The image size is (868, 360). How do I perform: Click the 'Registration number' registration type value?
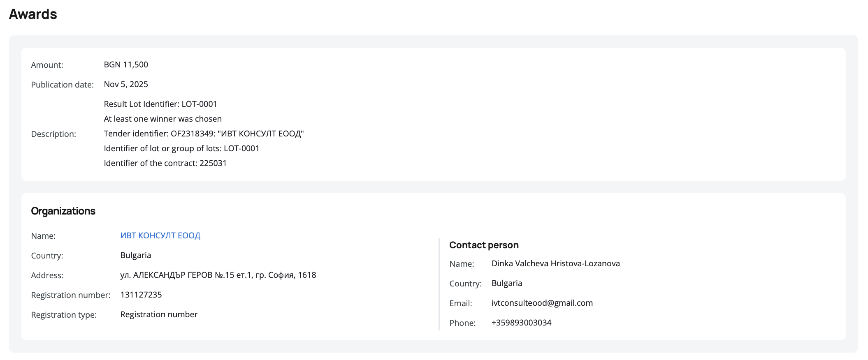tap(159, 314)
